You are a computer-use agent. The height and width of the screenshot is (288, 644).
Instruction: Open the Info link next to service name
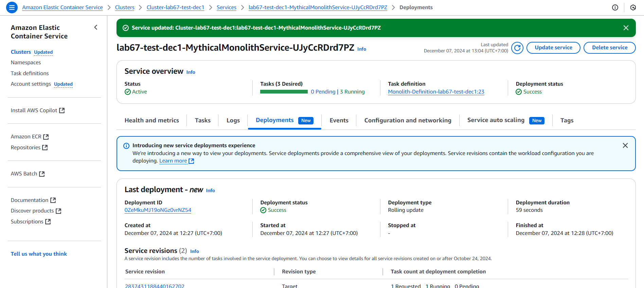pos(362,49)
